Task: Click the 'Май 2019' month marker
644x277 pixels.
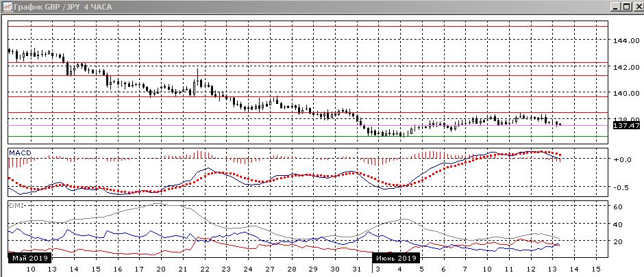Action: click(x=29, y=258)
